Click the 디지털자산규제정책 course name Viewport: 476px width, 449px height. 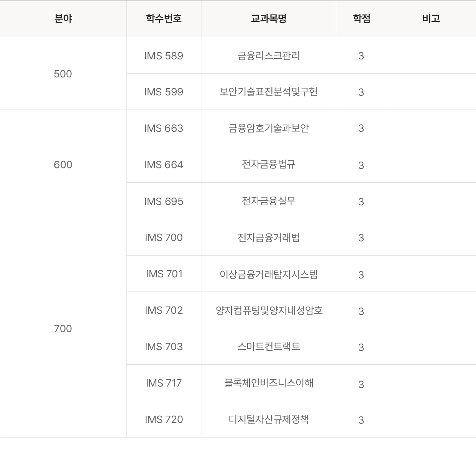click(269, 420)
